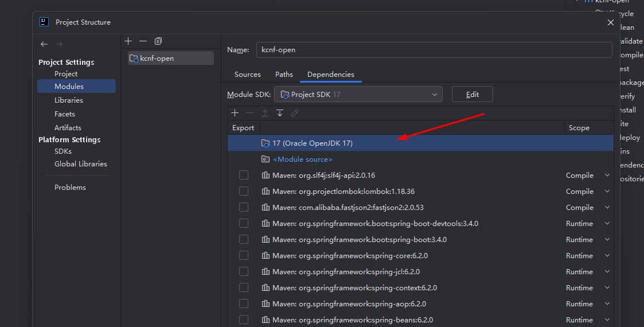Click the back navigation arrow
This screenshot has height=327, width=644.
pyautogui.click(x=44, y=44)
